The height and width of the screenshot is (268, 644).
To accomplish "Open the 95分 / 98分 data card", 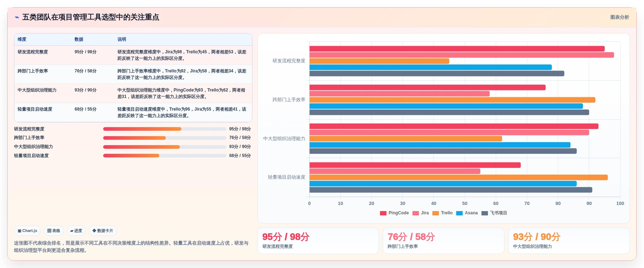I will click(318, 241).
